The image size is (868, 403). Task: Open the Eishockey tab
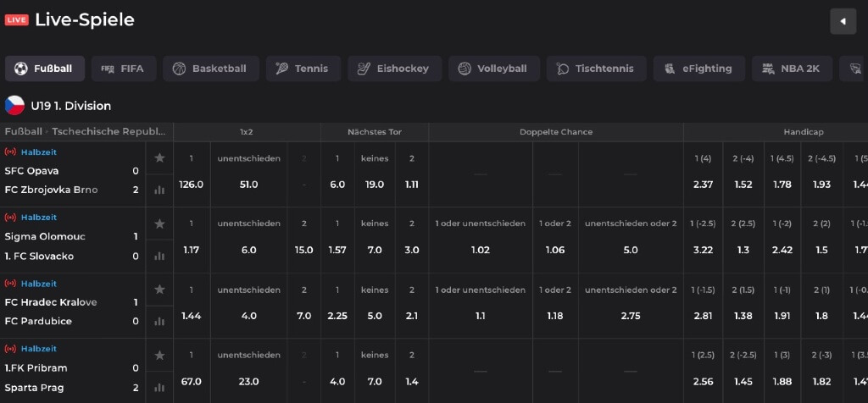395,69
